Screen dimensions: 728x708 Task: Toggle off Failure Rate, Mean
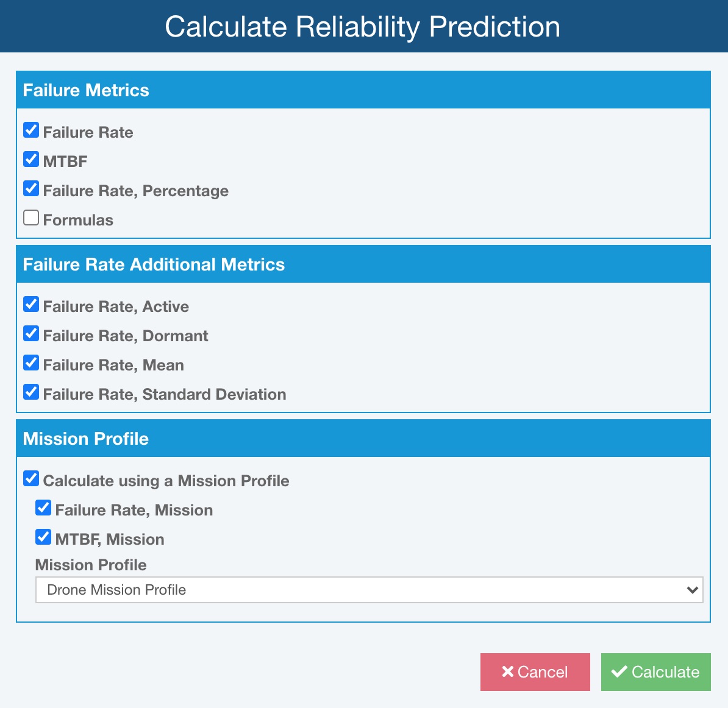(30, 362)
